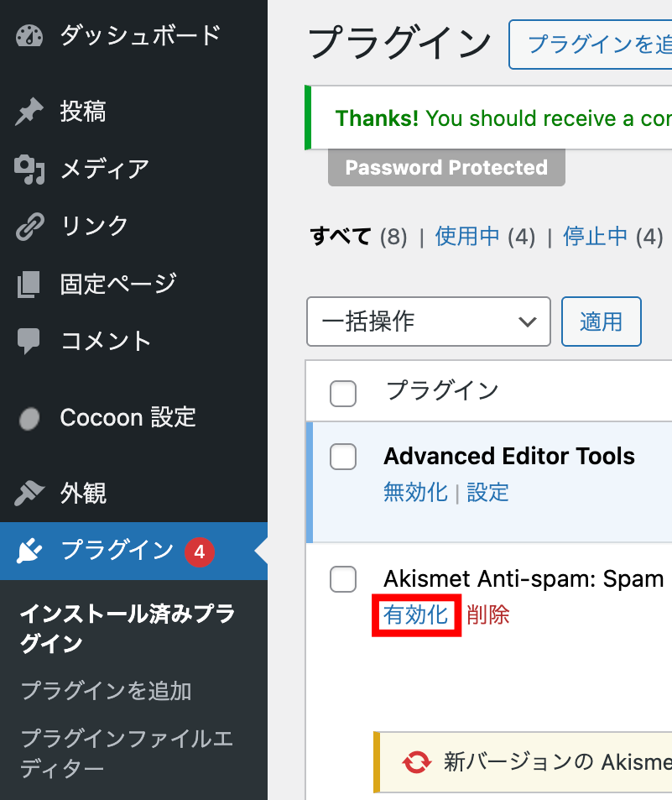Screen dimensions: 672x800
Task: Click the Pages (固定ページ) icon
Action: (29, 284)
